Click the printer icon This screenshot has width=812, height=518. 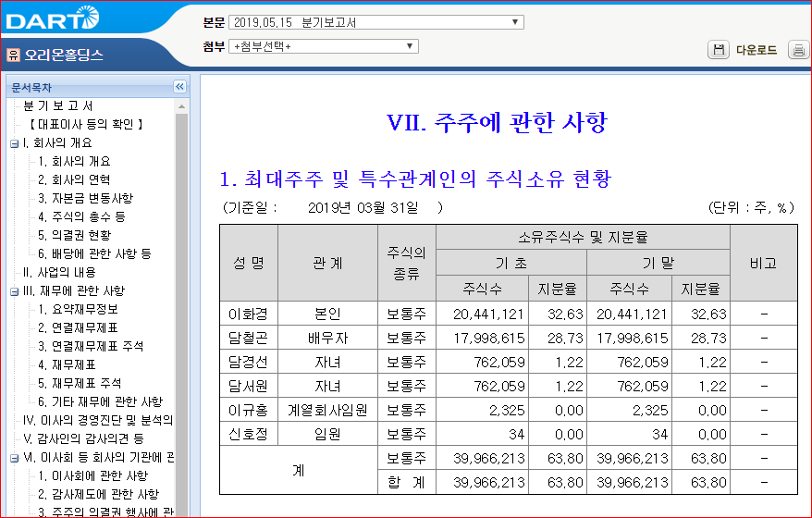[798, 50]
